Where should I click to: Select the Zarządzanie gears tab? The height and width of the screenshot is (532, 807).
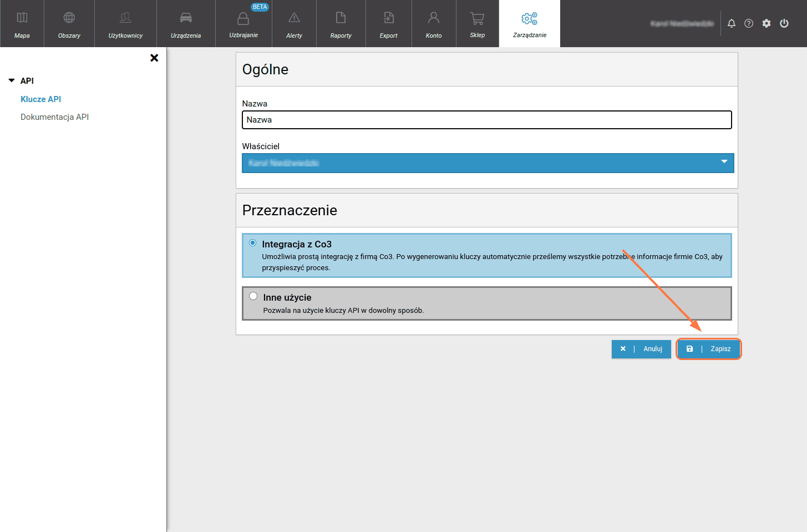click(530, 24)
